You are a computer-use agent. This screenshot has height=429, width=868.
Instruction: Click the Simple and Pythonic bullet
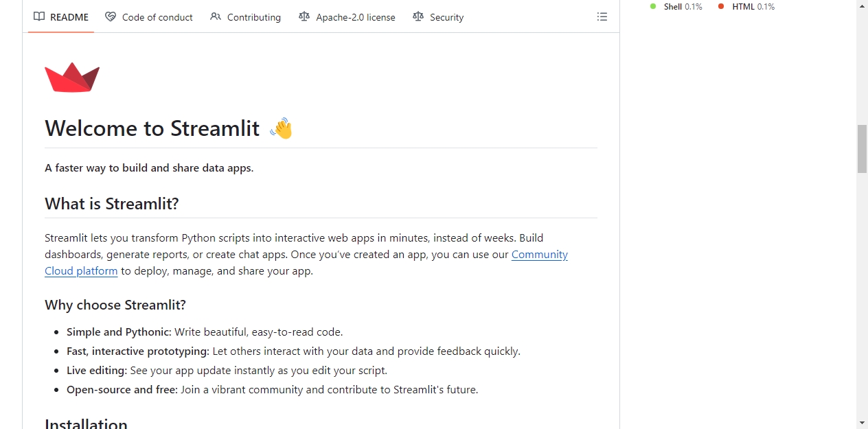(205, 332)
